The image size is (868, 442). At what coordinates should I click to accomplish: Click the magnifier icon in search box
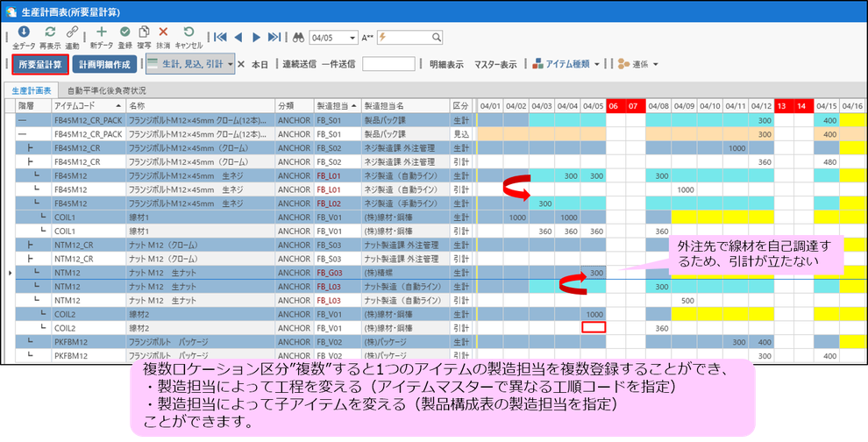coord(437,37)
